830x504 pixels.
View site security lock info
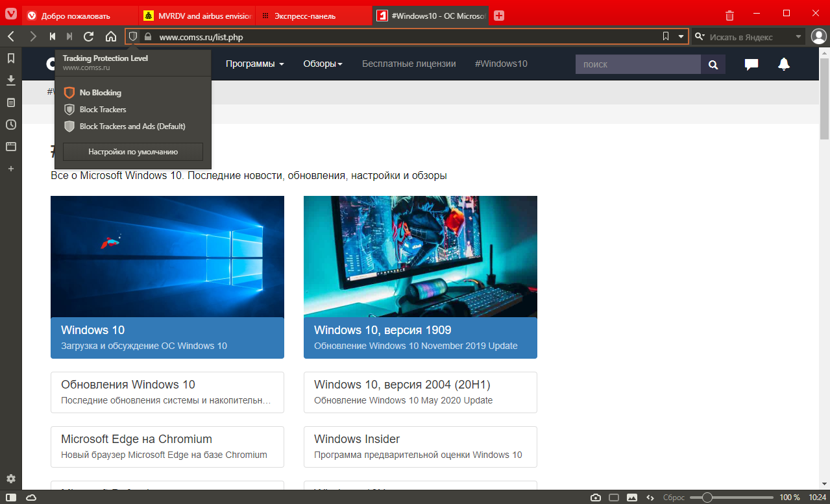coord(148,37)
